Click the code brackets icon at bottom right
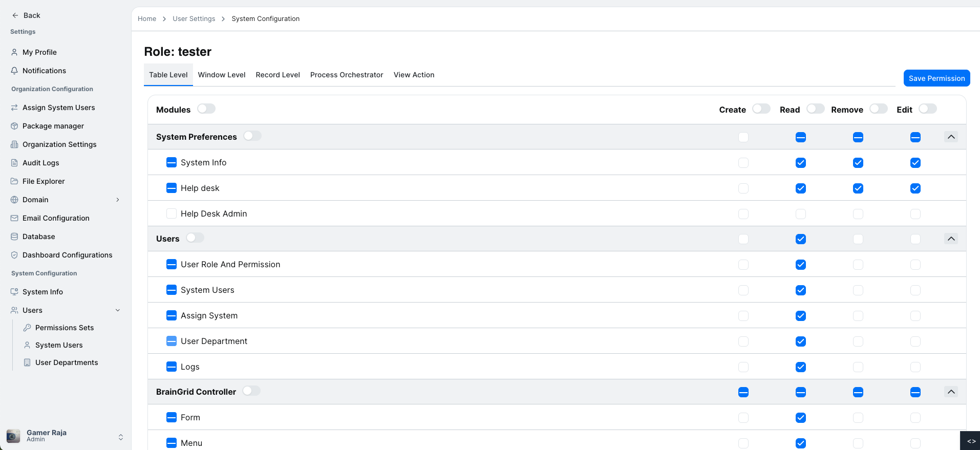Image resolution: width=980 pixels, height=450 pixels. click(x=971, y=441)
